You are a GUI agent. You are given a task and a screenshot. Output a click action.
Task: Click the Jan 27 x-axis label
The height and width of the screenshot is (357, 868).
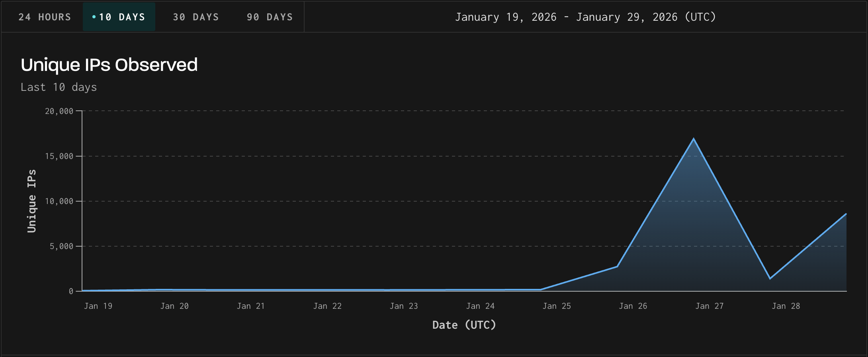coord(709,306)
